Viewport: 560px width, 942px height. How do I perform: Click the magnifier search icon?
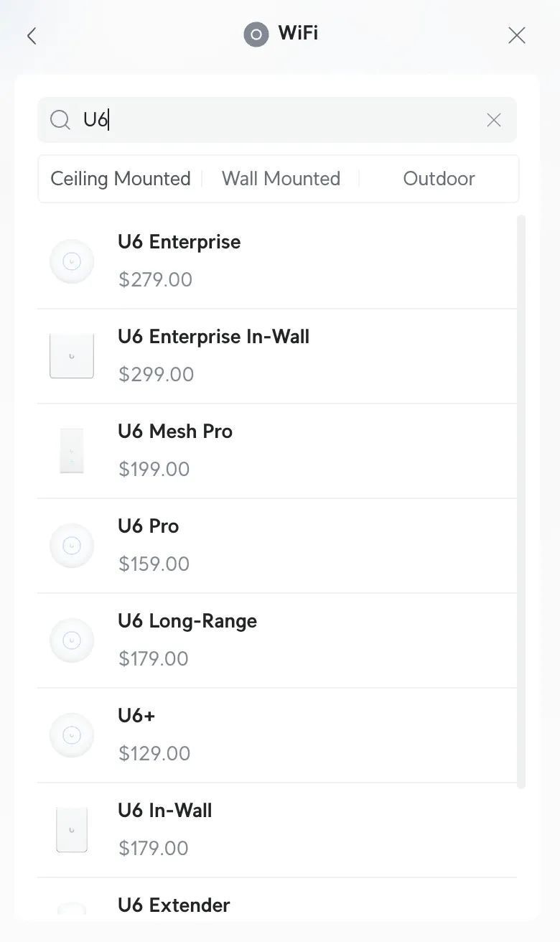click(60, 120)
